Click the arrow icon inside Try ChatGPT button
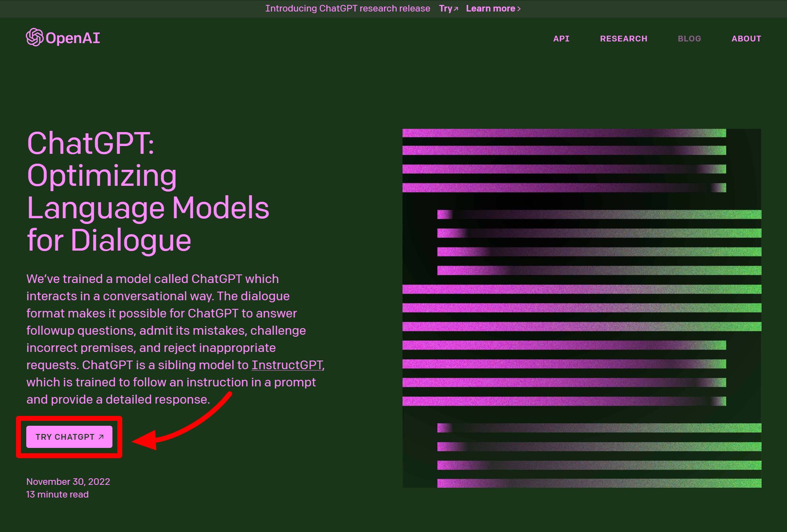This screenshot has height=532, width=787. [x=101, y=437]
